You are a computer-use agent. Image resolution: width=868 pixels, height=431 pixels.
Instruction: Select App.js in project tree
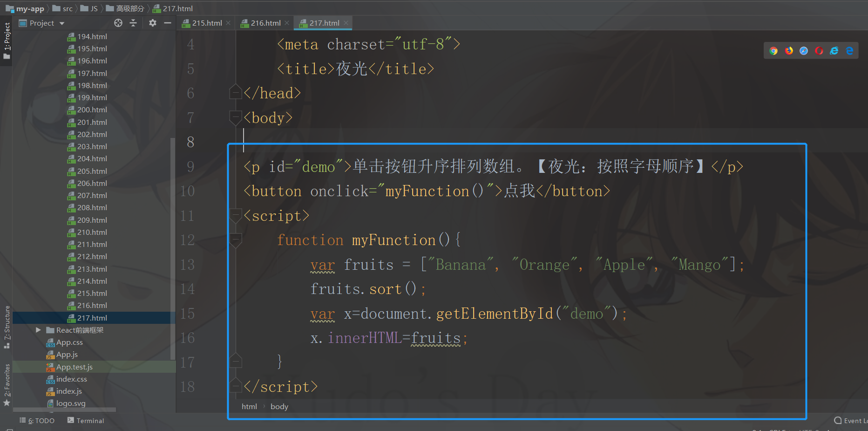(x=62, y=355)
